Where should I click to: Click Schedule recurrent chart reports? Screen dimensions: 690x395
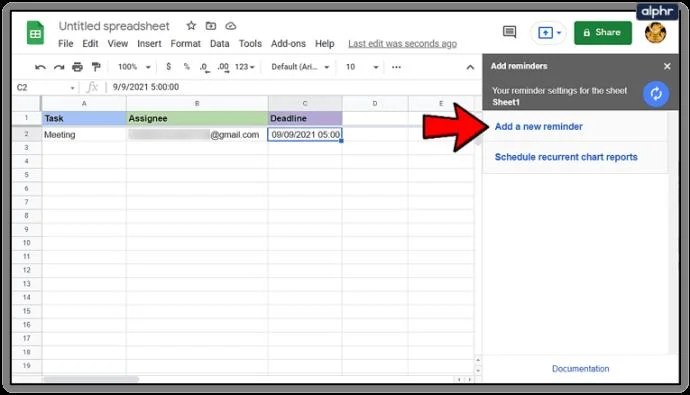pyautogui.click(x=566, y=157)
